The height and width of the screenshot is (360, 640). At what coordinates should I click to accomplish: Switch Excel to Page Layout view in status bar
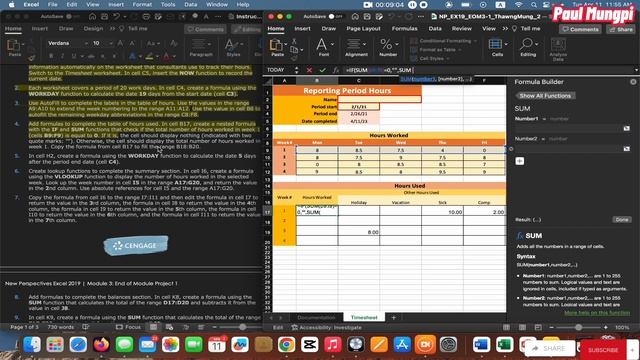tap(522, 327)
